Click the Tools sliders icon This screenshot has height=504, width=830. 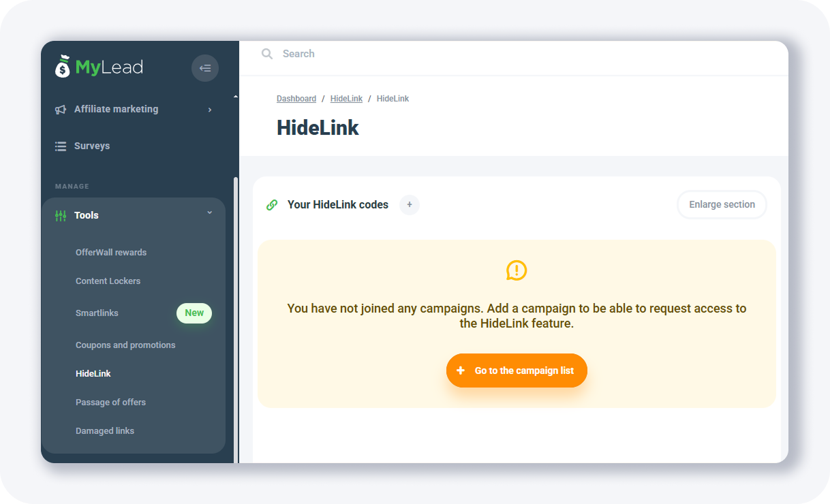[x=61, y=215]
